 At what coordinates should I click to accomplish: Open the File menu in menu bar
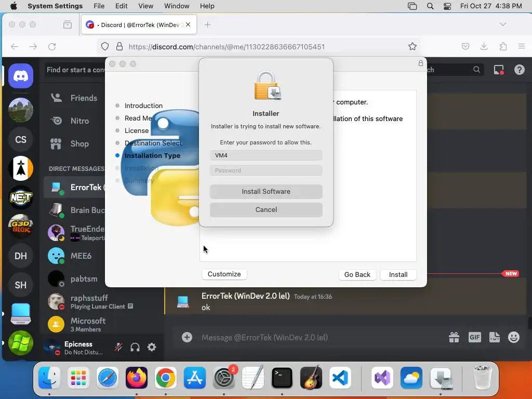click(99, 6)
